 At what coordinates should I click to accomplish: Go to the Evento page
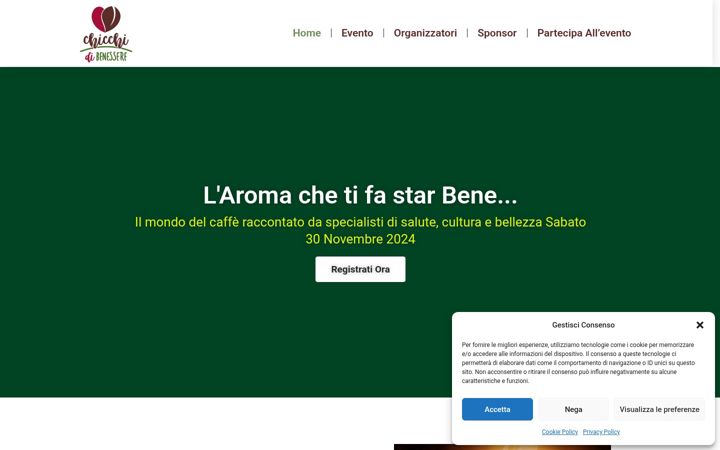pyautogui.click(x=357, y=33)
